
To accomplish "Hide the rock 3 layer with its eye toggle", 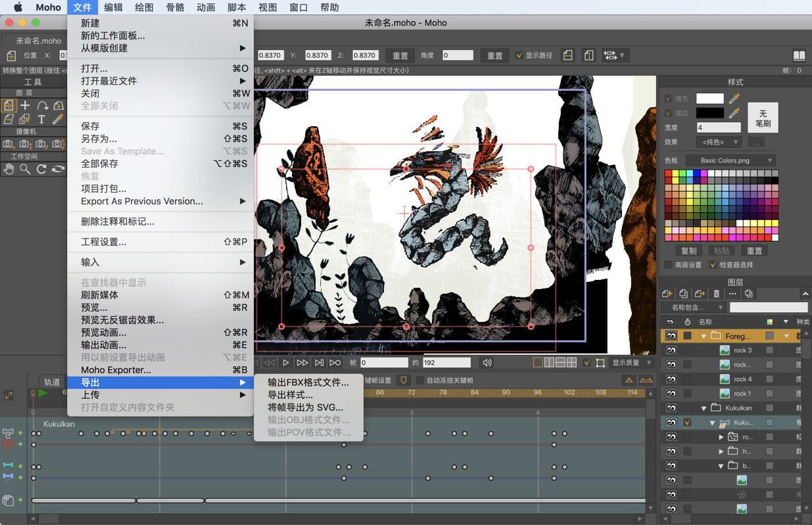I will [672, 350].
